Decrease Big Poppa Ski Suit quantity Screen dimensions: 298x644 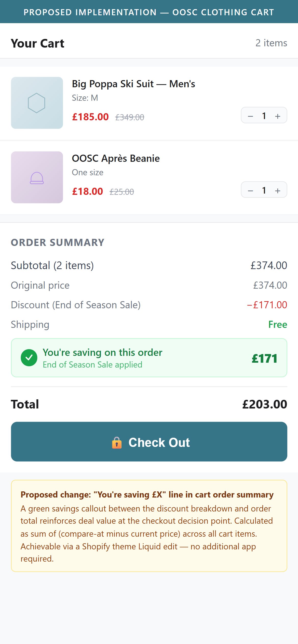[250, 116]
